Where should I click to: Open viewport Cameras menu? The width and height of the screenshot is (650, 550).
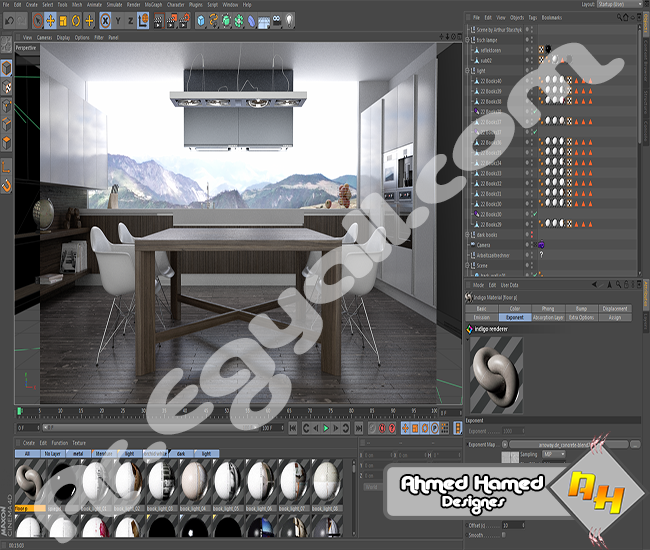[x=44, y=37]
